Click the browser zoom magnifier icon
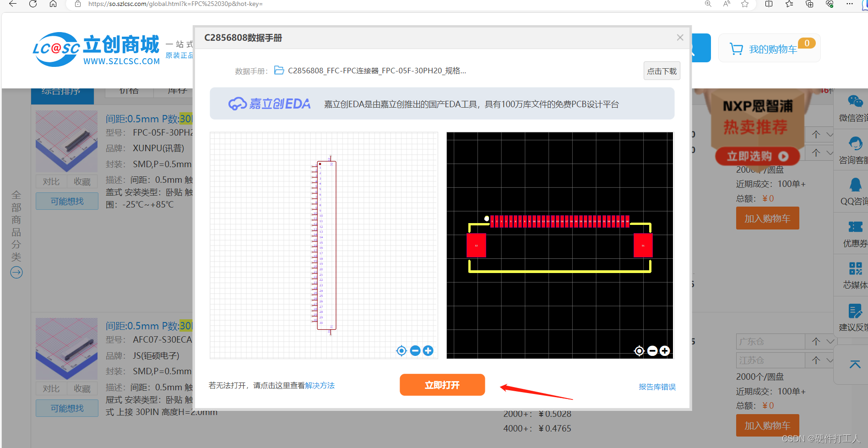The height and width of the screenshot is (448, 868). (708, 4)
